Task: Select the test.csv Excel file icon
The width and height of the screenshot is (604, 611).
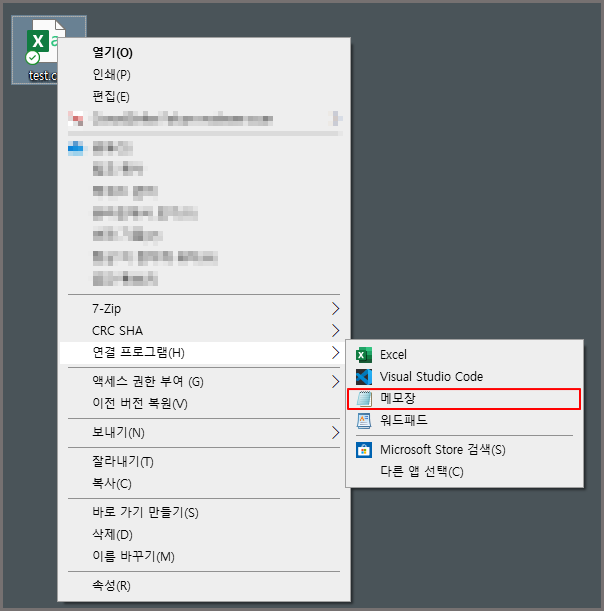Action: point(42,43)
